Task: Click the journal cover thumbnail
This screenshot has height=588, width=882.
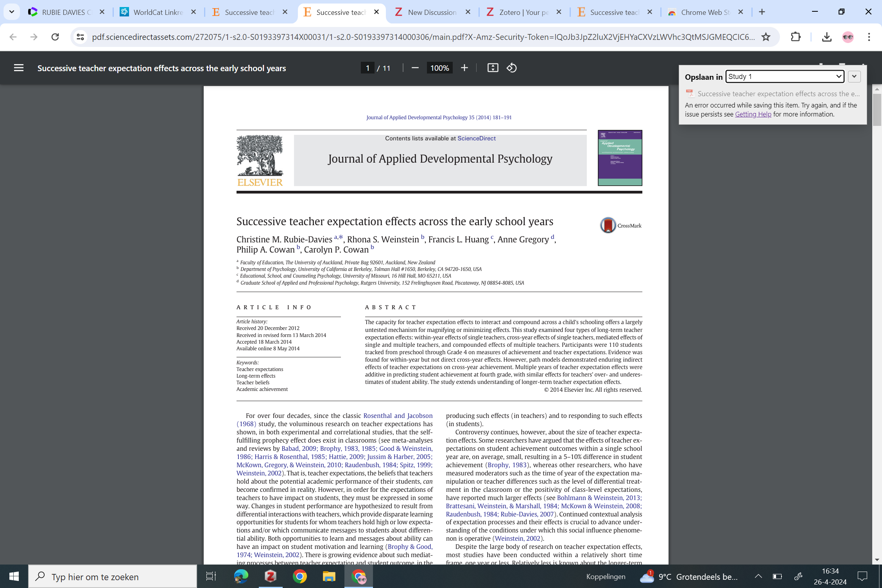Action: [620, 158]
